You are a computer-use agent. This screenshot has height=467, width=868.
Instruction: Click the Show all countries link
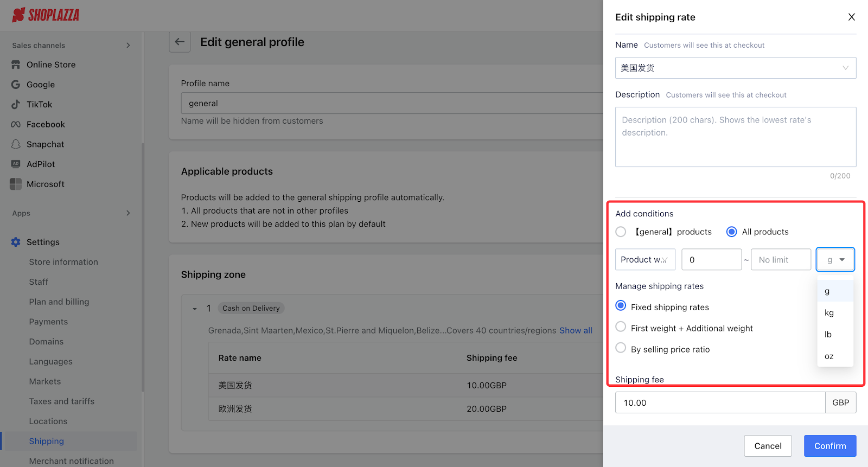coord(576,330)
